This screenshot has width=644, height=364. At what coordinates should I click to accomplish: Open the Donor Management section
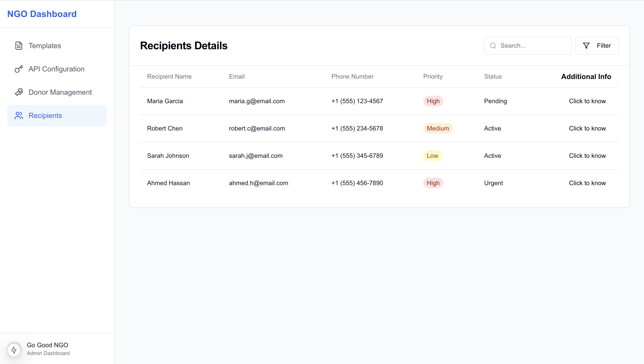[60, 92]
